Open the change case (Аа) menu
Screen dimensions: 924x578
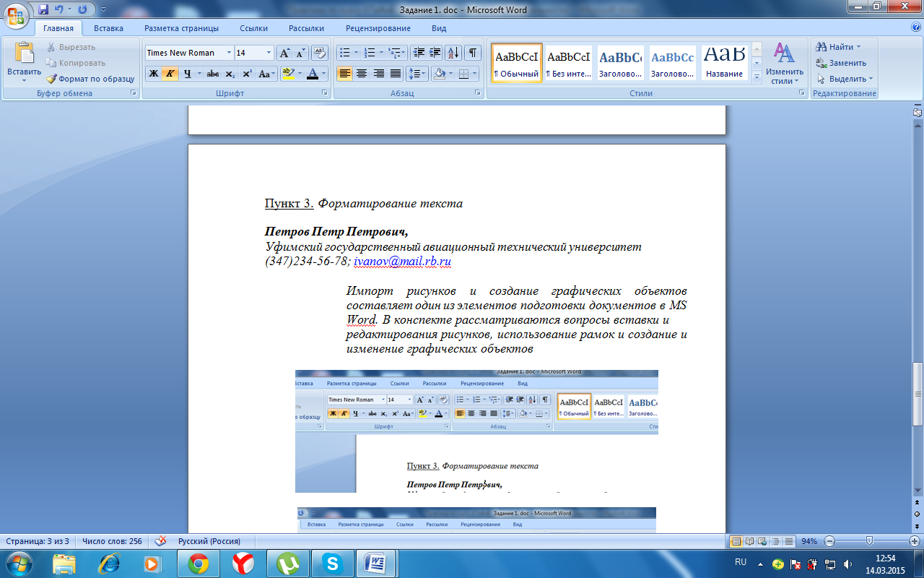(x=266, y=74)
